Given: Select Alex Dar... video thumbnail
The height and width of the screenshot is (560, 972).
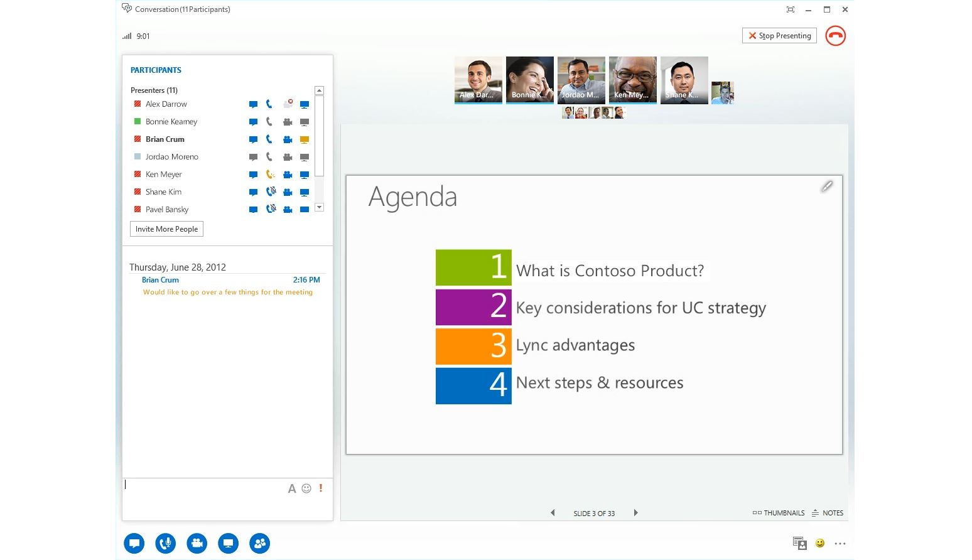Looking at the screenshot, I should (x=478, y=80).
